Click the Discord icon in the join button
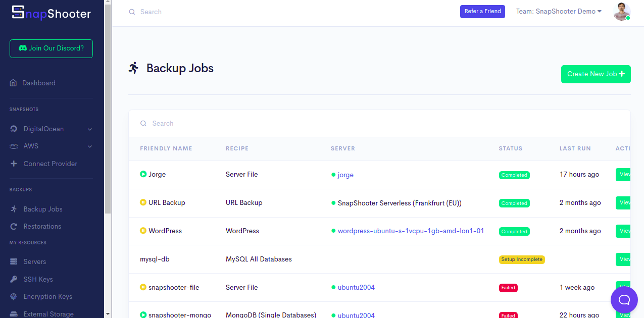This screenshot has height=318, width=644. click(23, 48)
